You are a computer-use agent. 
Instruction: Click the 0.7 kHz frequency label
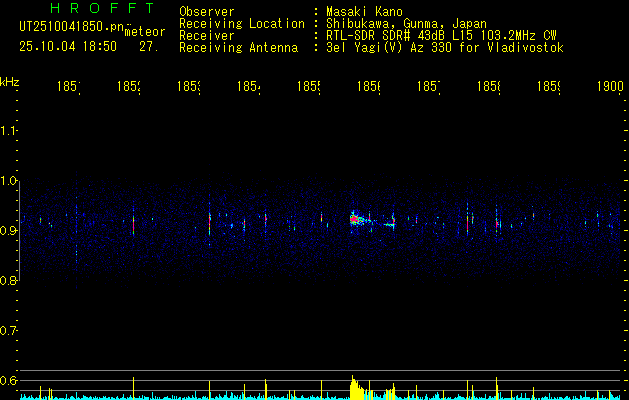pos(8,331)
